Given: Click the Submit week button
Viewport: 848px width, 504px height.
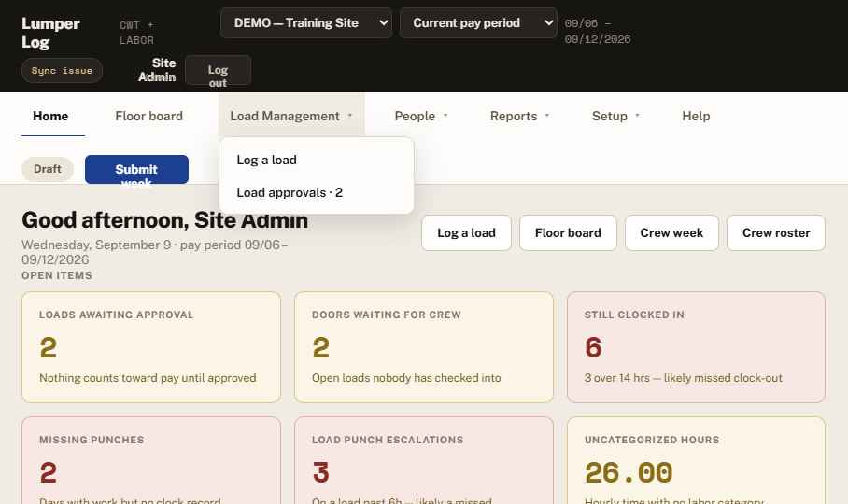Looking at the screenshot, I should [x=136, y=170].
